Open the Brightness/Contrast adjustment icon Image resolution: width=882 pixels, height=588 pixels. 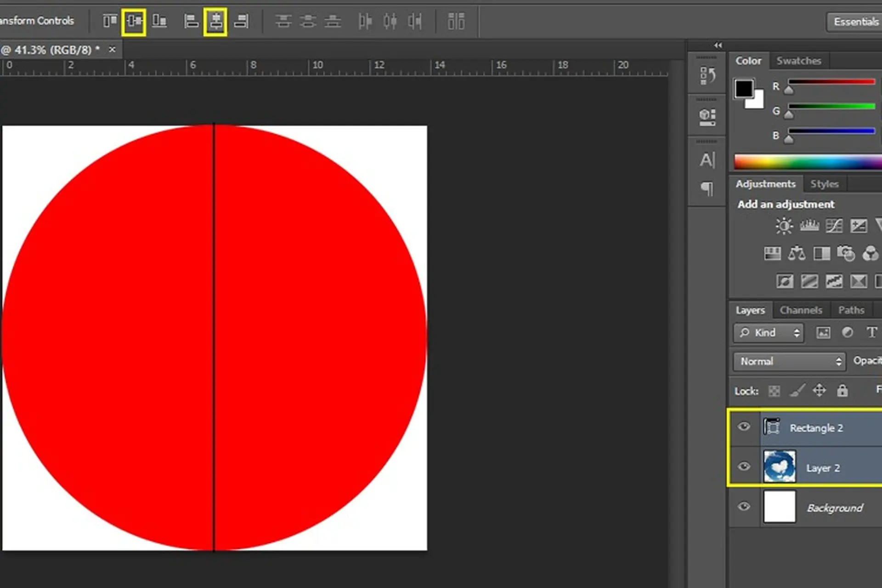point(784,226)
